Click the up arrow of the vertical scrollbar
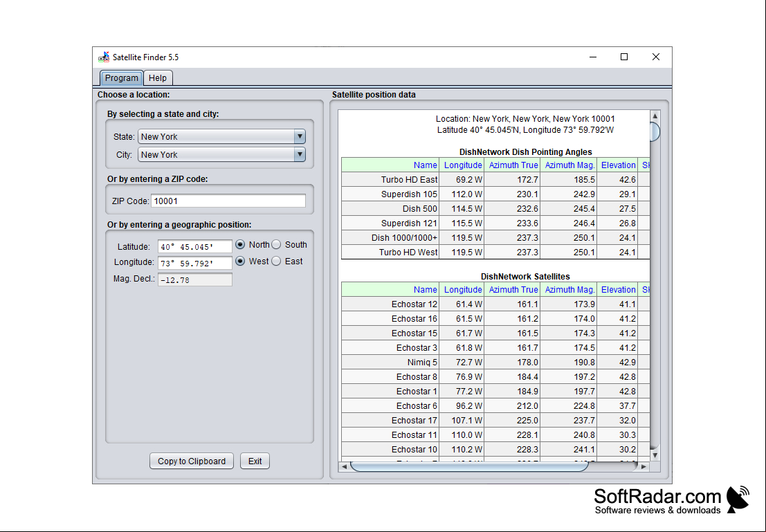The width and height of the screenshot is (766, 532). [655, 116]
